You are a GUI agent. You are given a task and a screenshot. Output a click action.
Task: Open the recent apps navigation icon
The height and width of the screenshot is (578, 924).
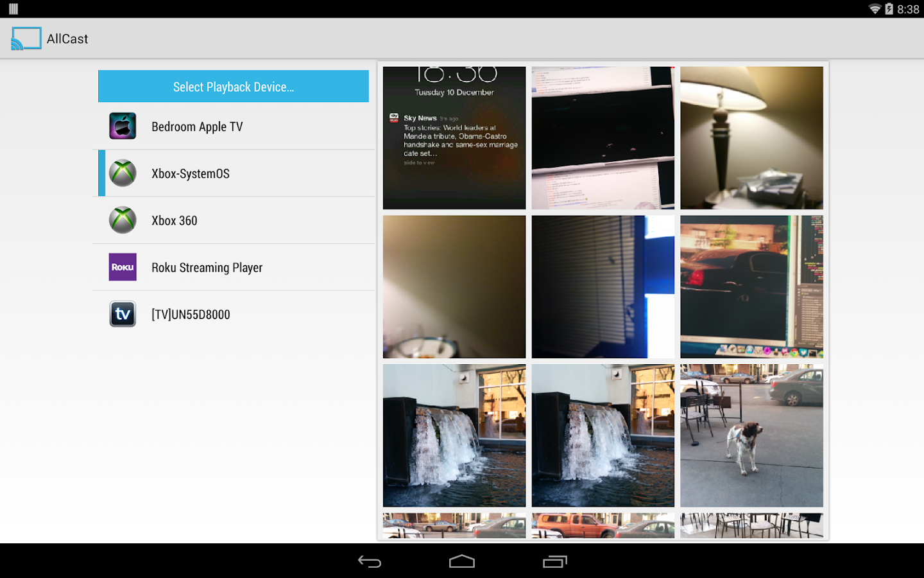pyautogui.click(x=554, y=561)
